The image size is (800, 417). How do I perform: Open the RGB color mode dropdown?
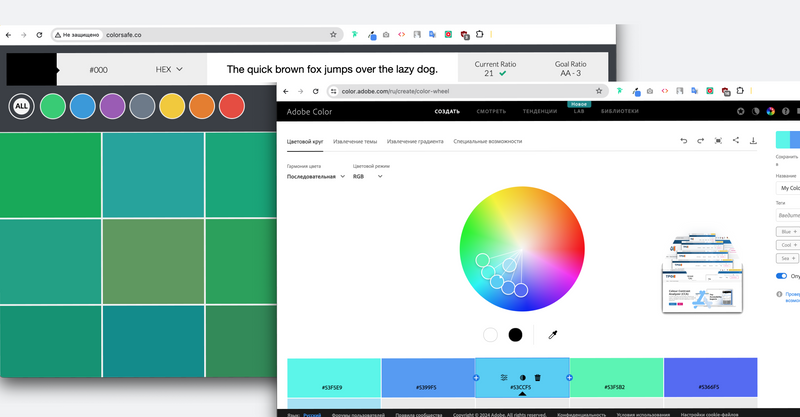(x=367, y=177)
